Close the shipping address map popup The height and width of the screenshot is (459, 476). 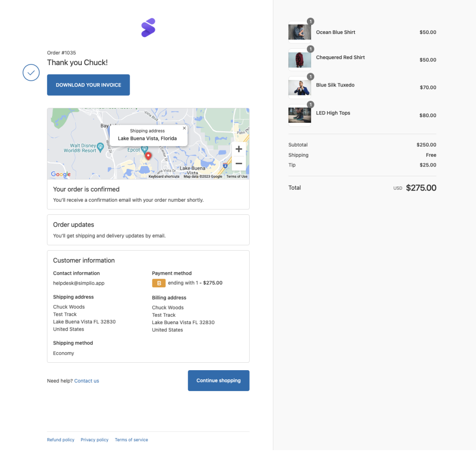[184, 127]
